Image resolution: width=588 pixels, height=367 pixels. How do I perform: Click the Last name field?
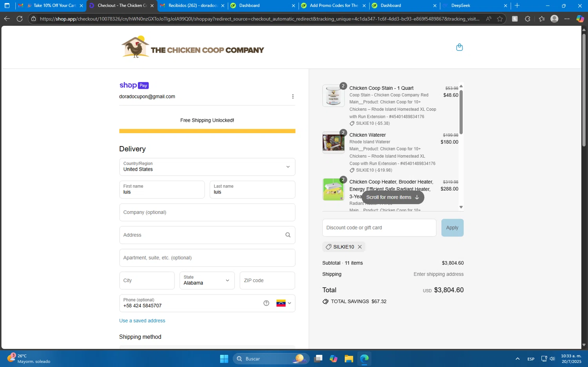pyautogui.click(x=252, y=190)
